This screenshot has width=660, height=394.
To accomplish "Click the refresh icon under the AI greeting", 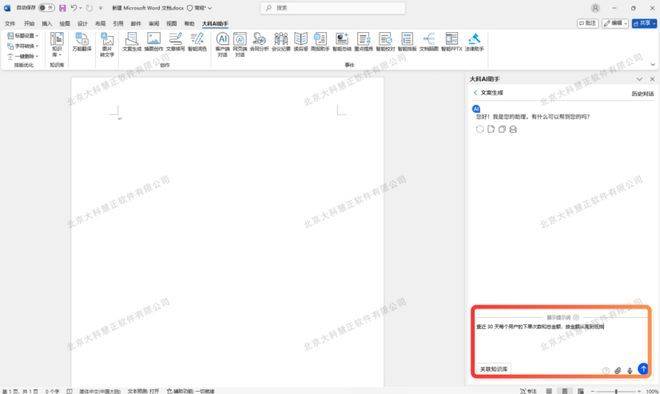I will pos(480,129).
